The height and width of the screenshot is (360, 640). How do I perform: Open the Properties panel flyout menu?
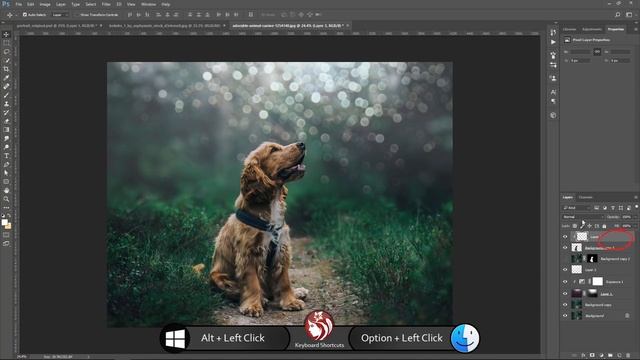(636, 29)
